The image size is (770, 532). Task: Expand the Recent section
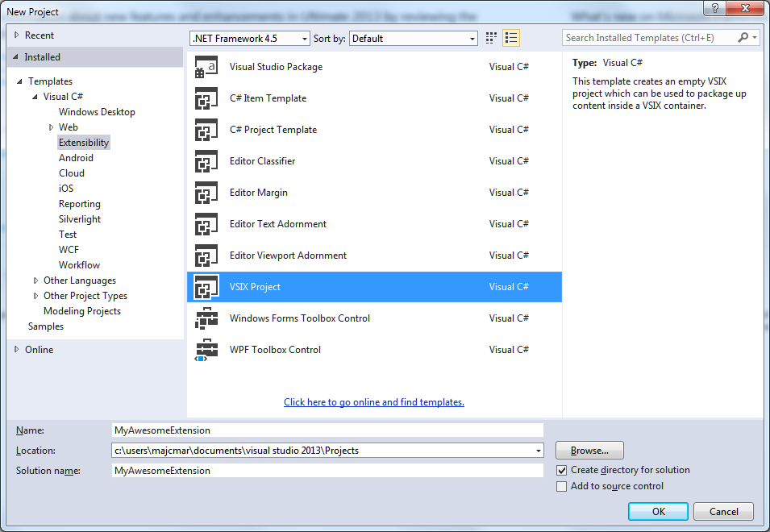coord(16,35)
